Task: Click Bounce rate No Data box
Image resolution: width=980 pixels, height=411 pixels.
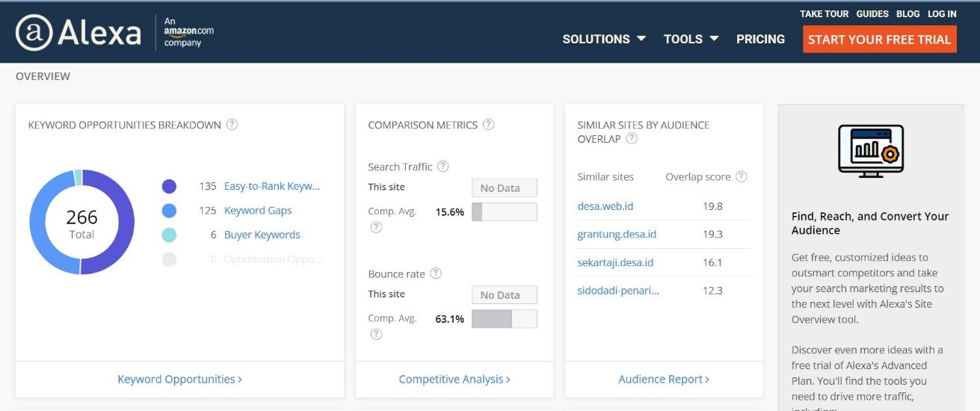Action: 504,294
